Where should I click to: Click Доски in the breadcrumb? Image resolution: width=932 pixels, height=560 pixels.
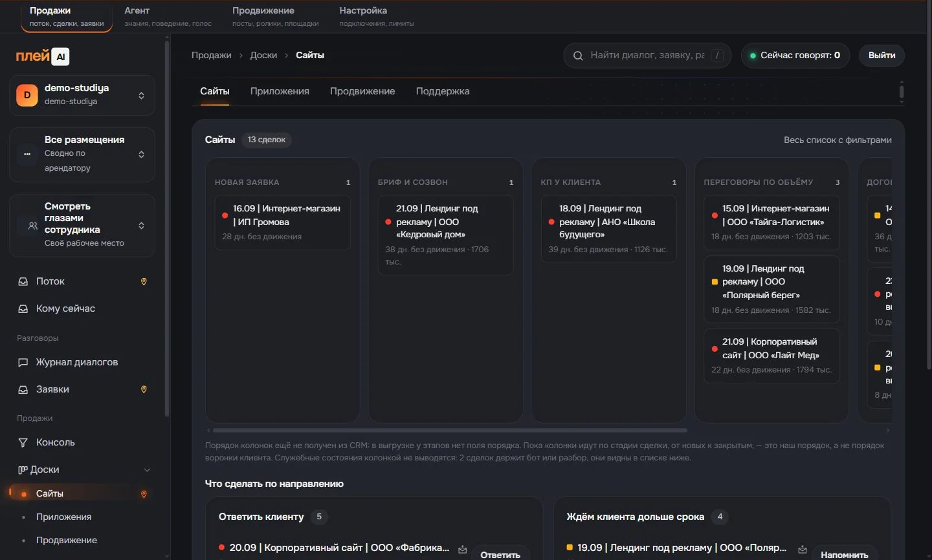[263, 56]
